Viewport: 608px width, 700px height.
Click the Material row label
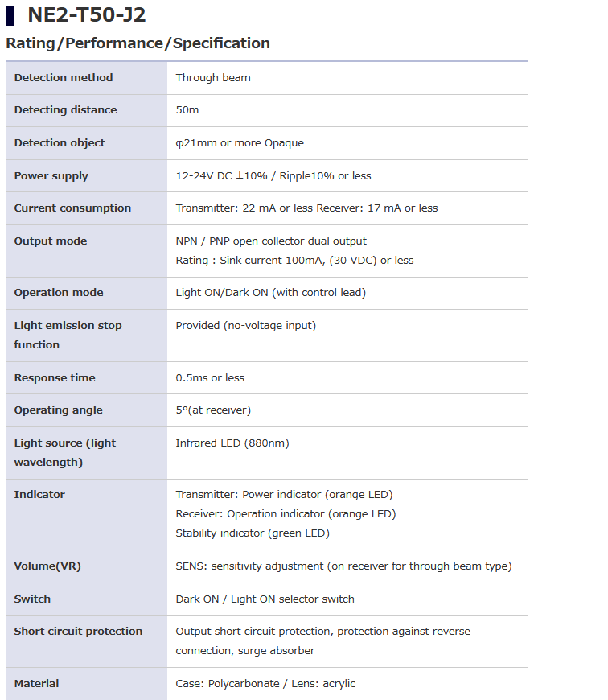(x=36, y=684)
